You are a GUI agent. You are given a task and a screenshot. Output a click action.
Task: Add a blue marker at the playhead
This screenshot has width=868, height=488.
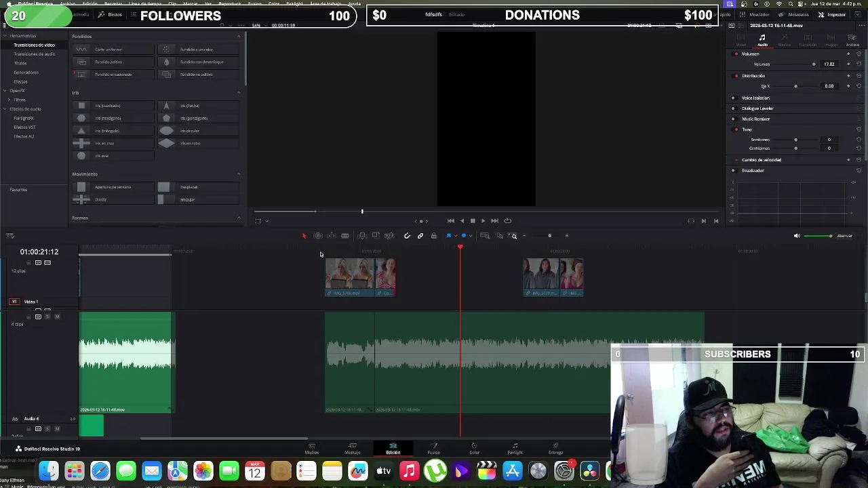[x=464, y=236]
